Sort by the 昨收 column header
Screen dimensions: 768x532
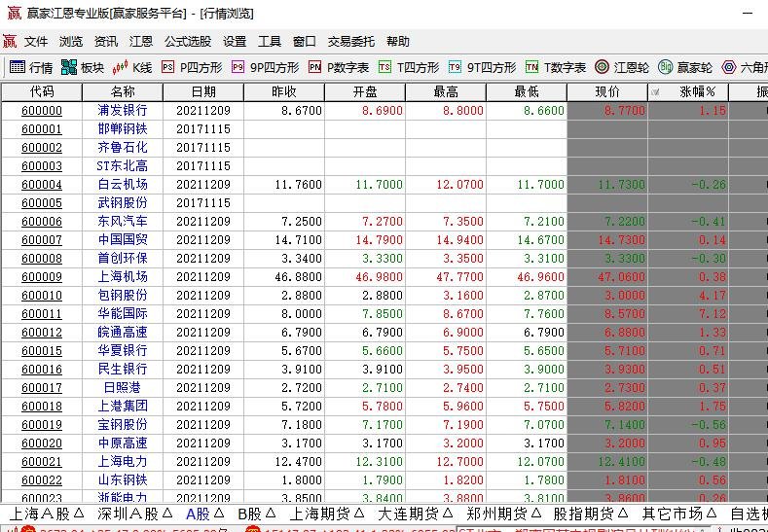(x=284, y=92)
